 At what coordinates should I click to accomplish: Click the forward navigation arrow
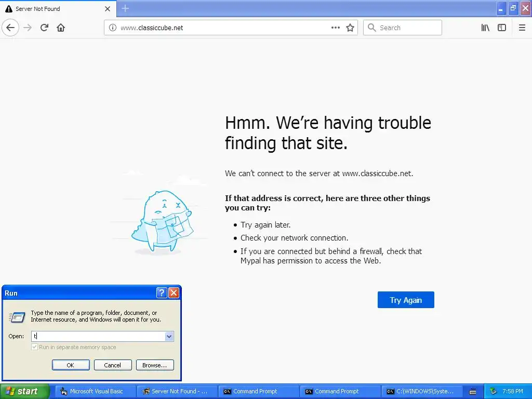[x=28, y=28]
